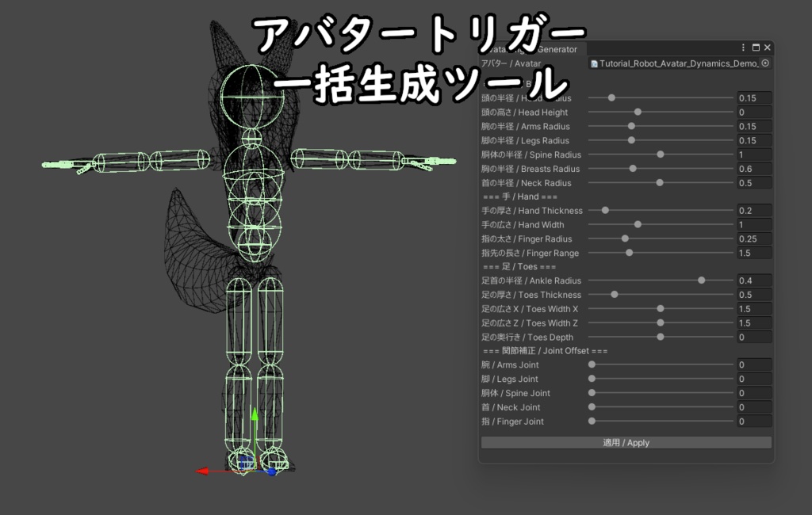Click the Finger Range slider handle

(x=629, y=253)
